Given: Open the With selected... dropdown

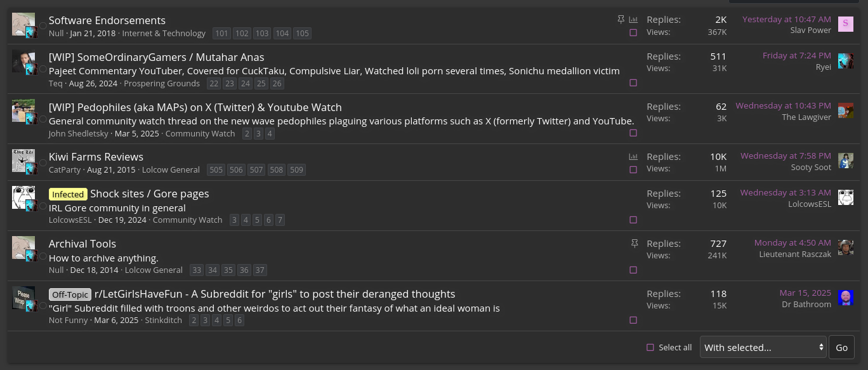Looking at the screenshot, I should [763, 347].
